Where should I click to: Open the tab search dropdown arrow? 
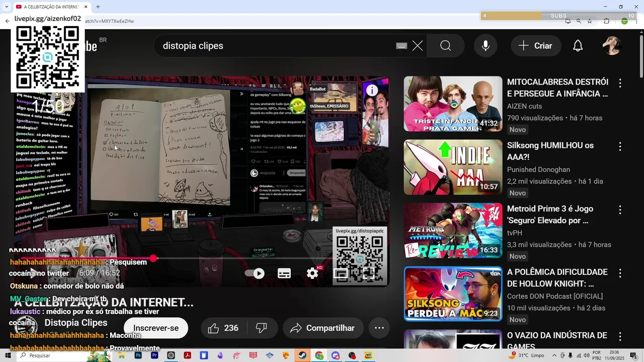pyautogui.click(x=6, y=7)
